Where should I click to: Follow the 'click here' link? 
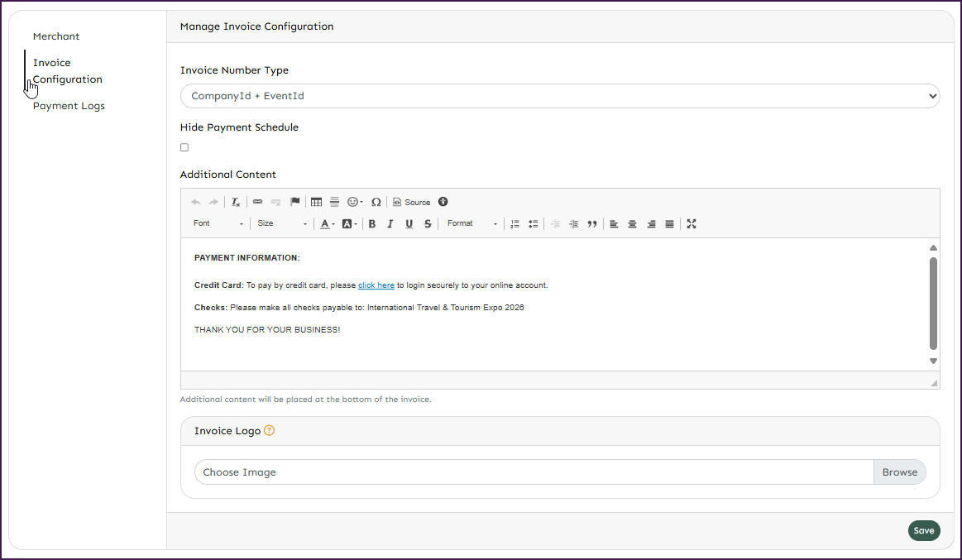[376, 285]
